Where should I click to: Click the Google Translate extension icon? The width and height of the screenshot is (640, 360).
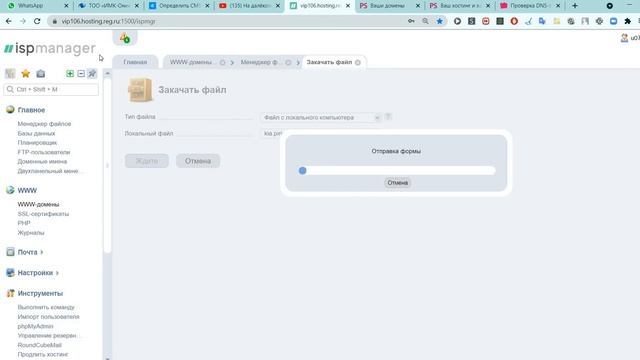coord(542,21)
